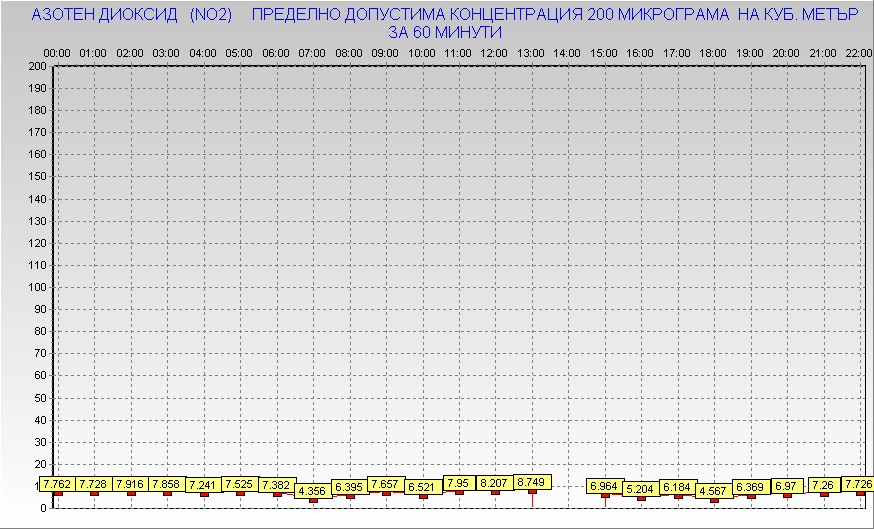This screenshot has height=529, width=874.
Task: Pick the 15:00 time axis label
Action: pyautogui.click(x=604, y=54)
